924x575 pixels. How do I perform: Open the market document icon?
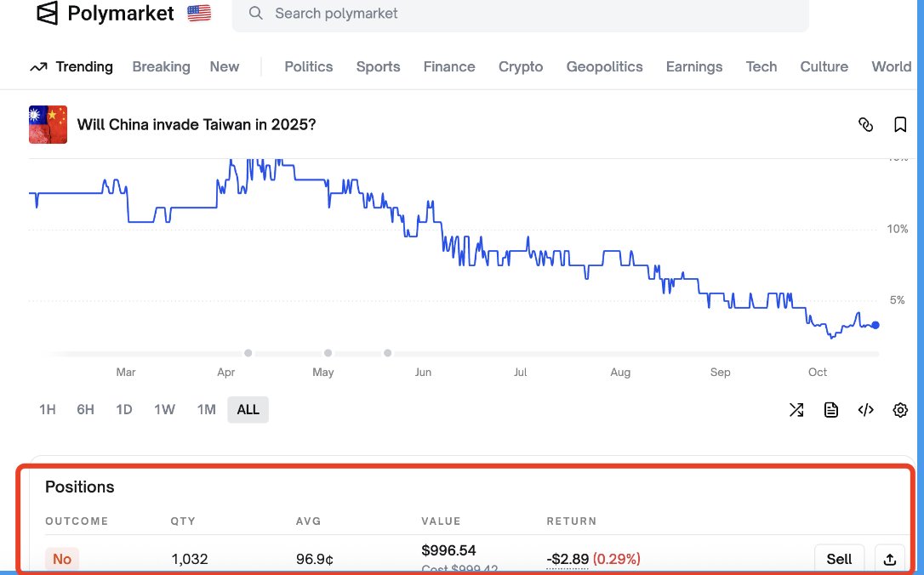831,410
